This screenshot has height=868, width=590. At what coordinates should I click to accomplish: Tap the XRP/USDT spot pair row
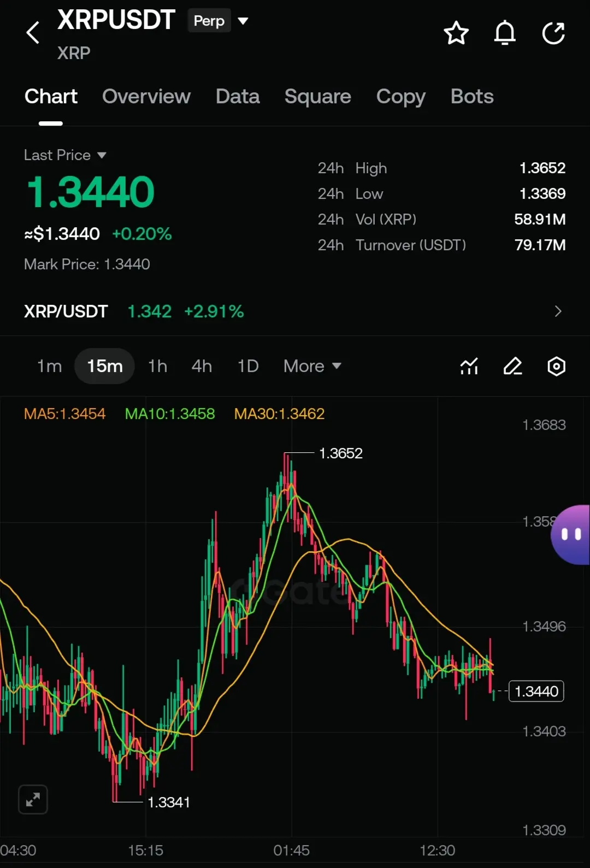(x=295, y=311)
